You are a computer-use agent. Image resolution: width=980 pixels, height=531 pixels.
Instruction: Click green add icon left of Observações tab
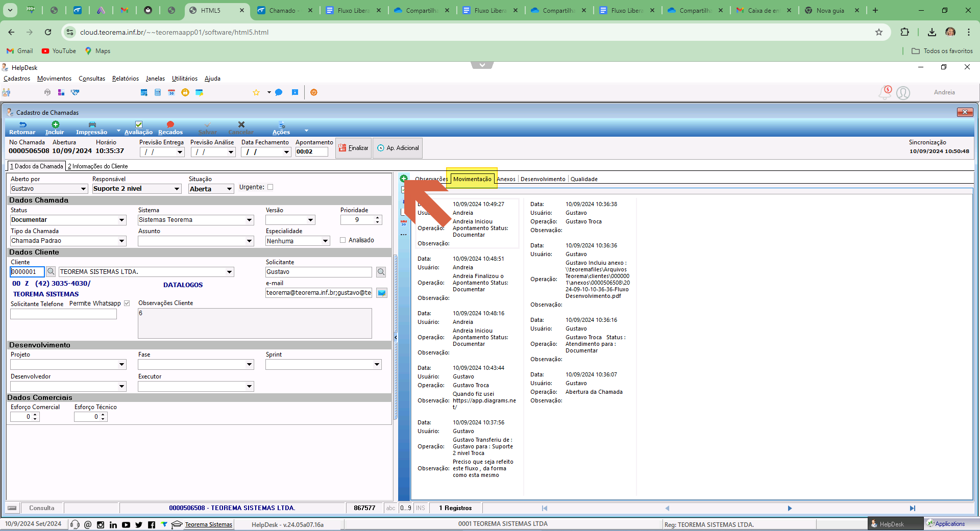[x=404, y=179]
